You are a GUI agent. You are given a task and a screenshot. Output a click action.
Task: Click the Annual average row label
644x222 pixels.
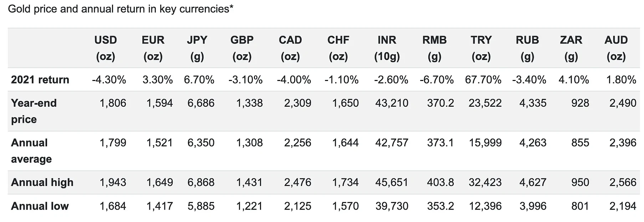tap(31, 151)
